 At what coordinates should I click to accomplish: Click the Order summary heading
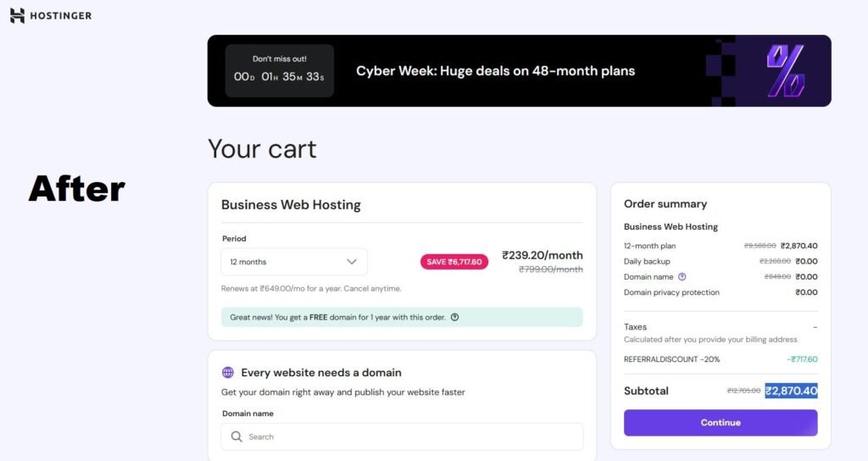tap(665, 203)
